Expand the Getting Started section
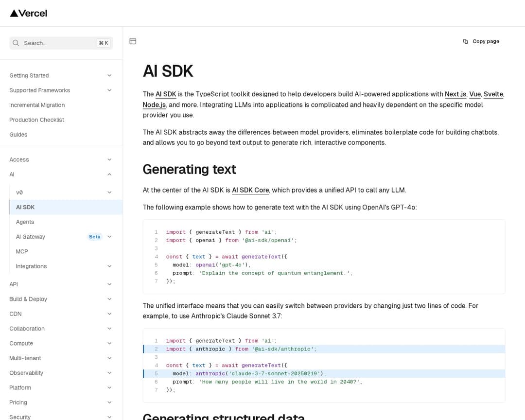The width and height of the screenshot is (525, 420). (x=61, y=76)
